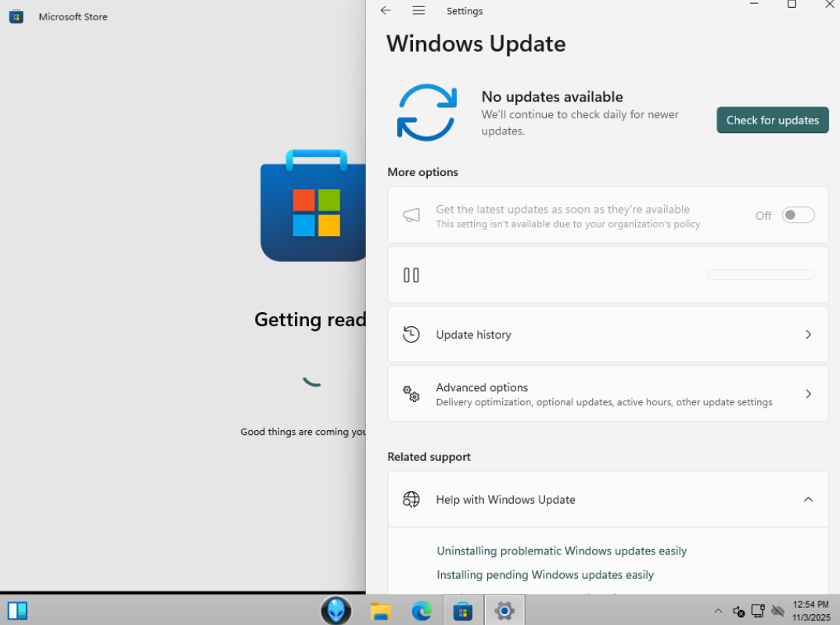Open the Settings hamburger navigation menu

click(x=418, y=11)
